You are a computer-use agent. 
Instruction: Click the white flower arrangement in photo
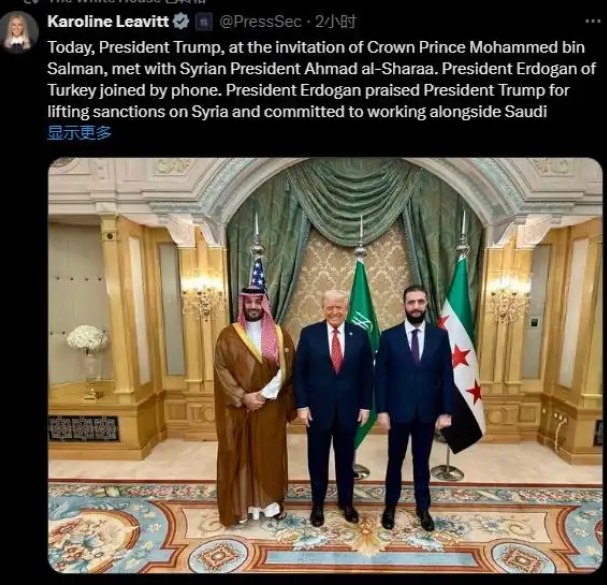point(87,339)
